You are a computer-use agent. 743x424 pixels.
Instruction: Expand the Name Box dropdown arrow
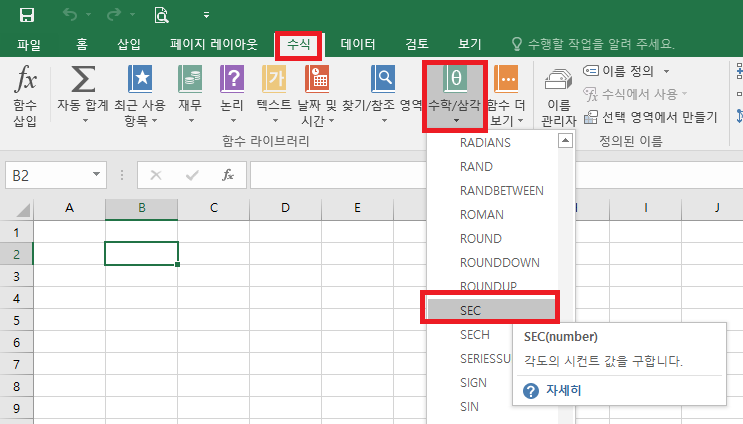click(97, 175)
